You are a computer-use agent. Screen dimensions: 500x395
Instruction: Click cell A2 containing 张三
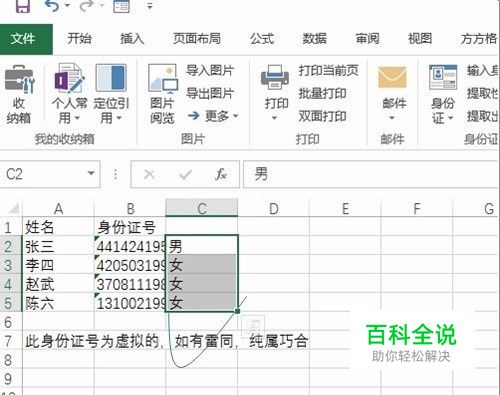tap(58, 246)
